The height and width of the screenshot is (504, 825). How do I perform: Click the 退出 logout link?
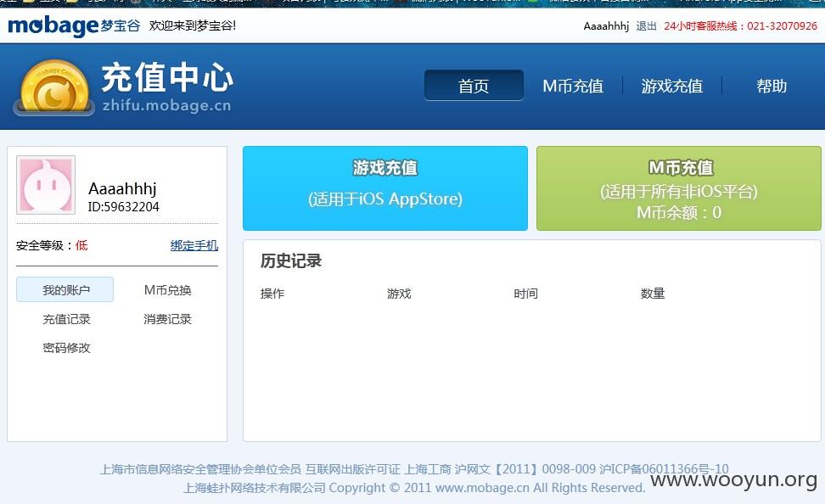[646, 25]
